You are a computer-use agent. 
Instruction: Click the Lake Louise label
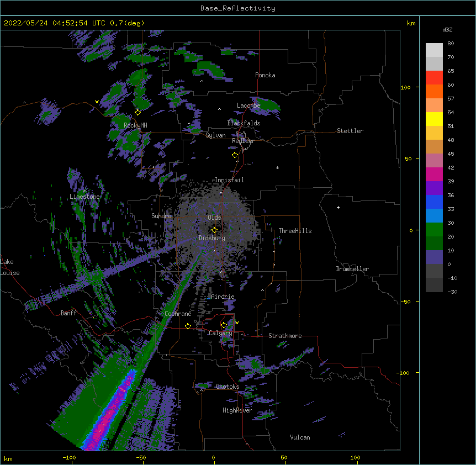10,267
